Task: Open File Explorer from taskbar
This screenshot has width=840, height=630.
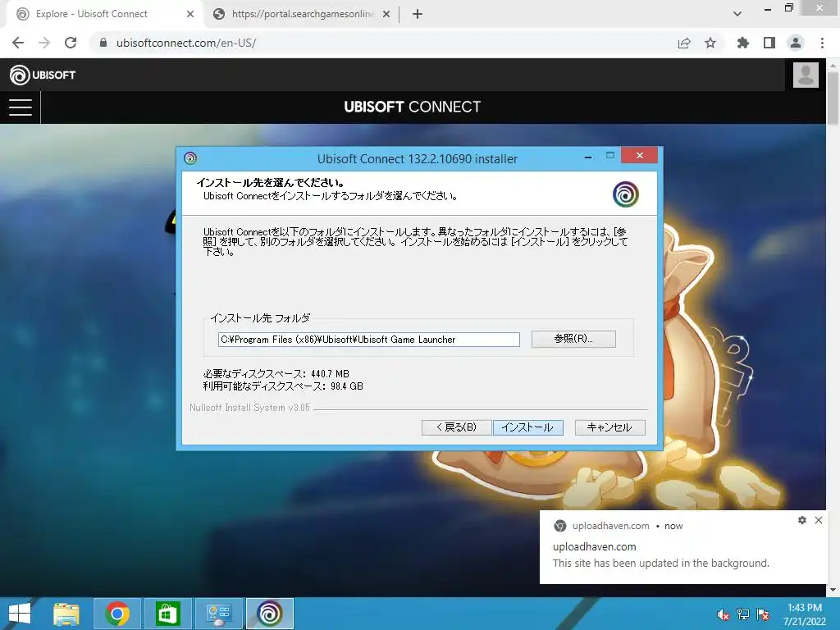Action: [66, 614]
